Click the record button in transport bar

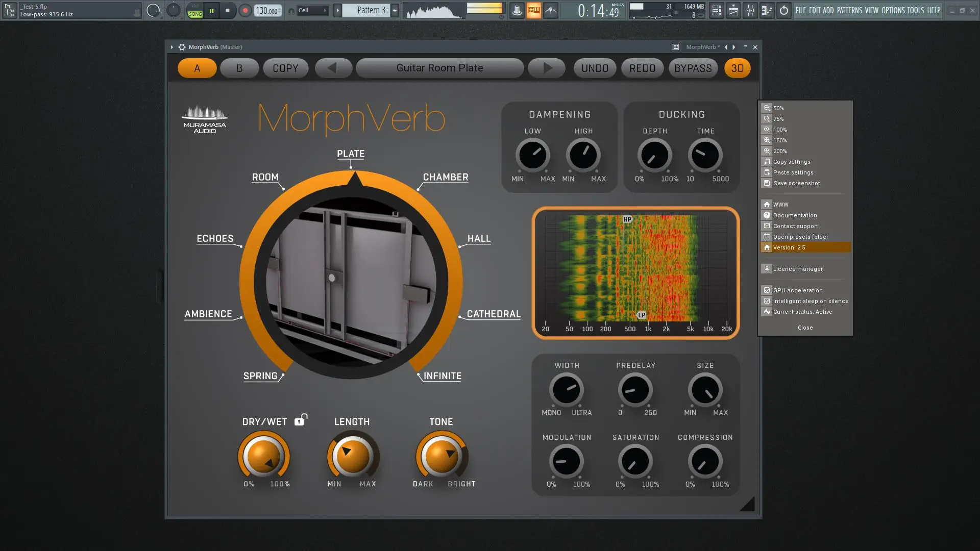point(245,11)
